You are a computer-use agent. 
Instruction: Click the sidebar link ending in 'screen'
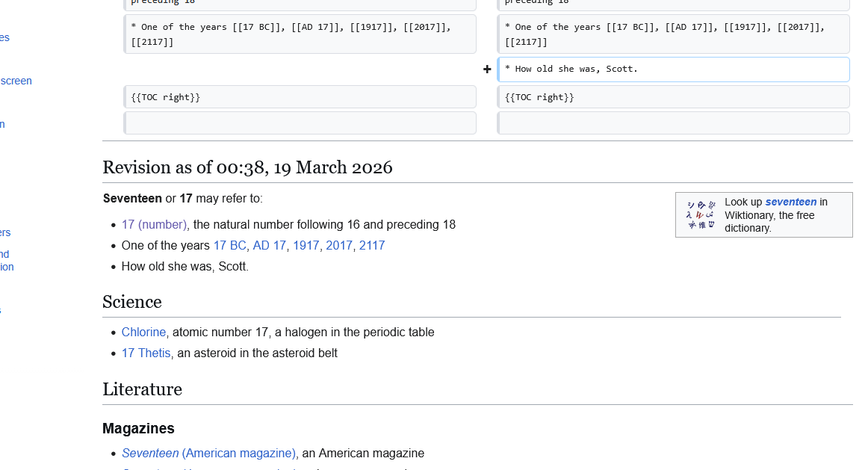[16, 81]
